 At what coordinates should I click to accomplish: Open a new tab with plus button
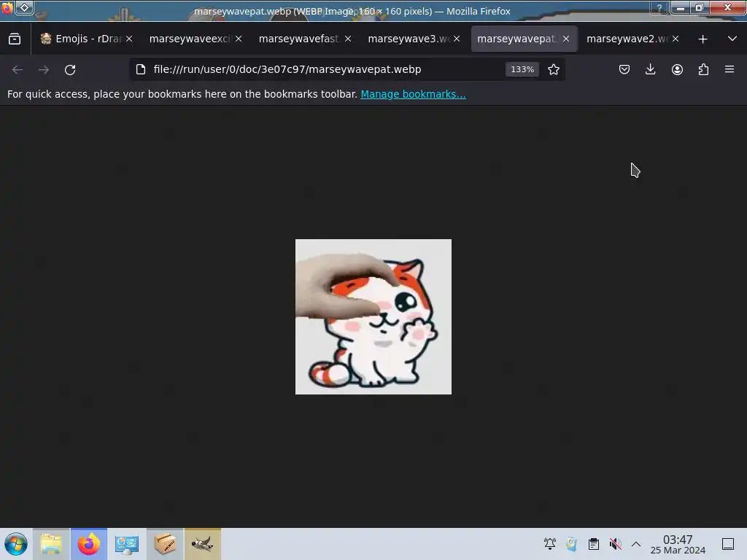[703, 39]
